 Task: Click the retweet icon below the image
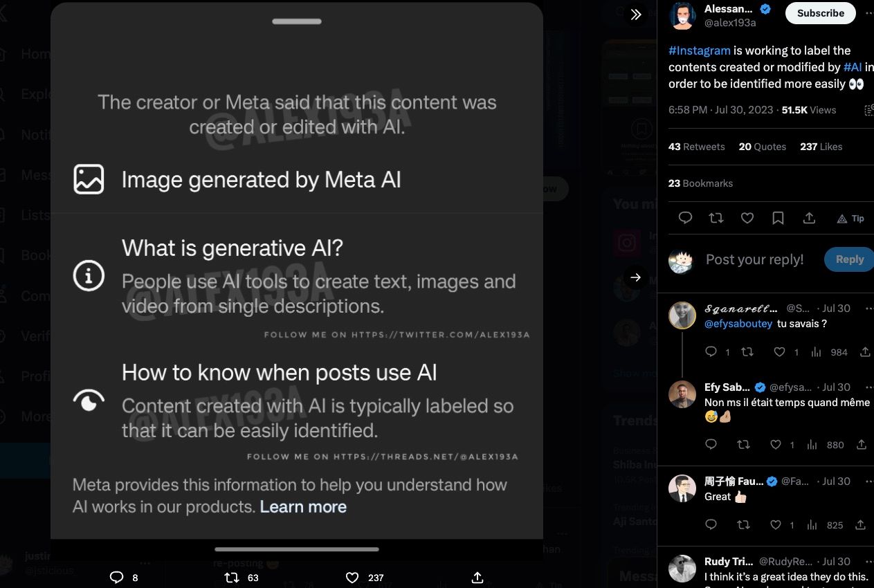point(233,577)
